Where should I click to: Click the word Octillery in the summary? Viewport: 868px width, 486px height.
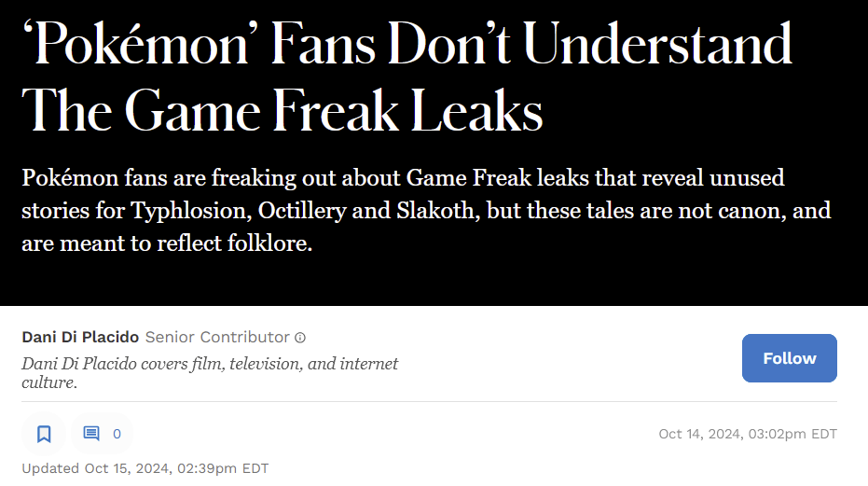tap(302, 211)
